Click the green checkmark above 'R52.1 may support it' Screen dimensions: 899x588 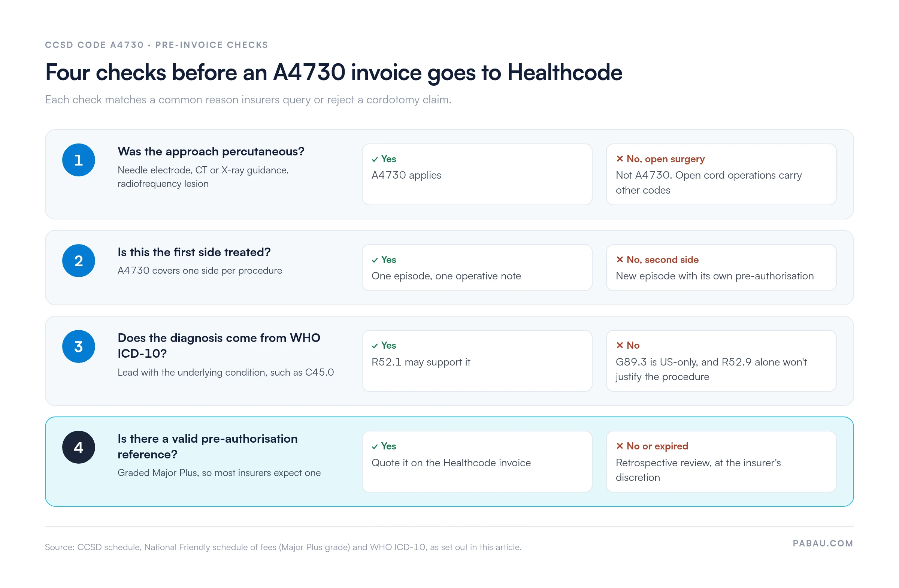point(375,346)
